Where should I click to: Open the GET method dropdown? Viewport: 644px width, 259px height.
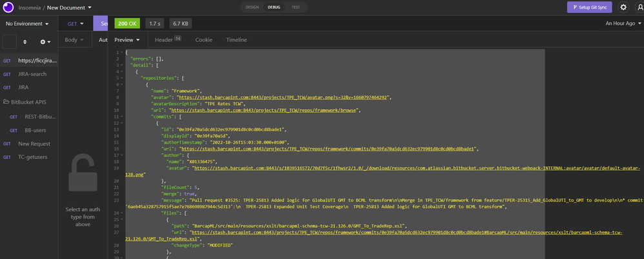[x=77, y=24]
